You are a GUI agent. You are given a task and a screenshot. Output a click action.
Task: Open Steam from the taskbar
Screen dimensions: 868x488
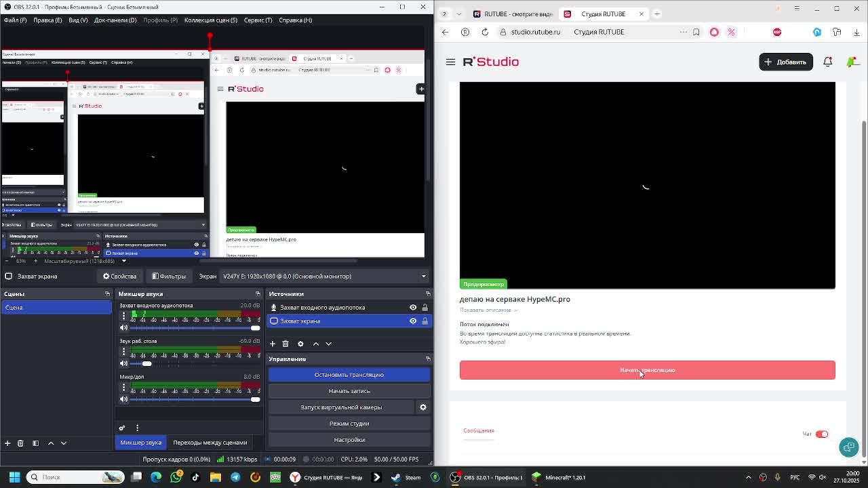(x=406, y=477)
